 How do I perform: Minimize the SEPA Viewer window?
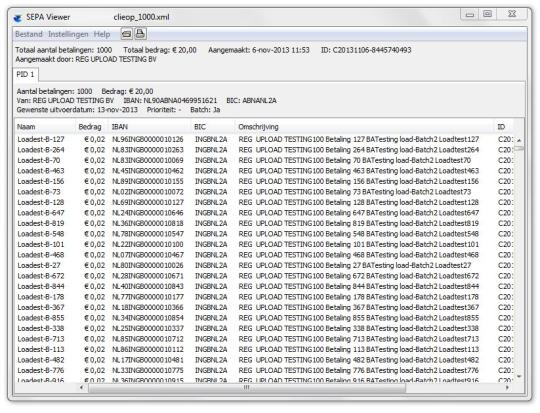pos(470,14)
